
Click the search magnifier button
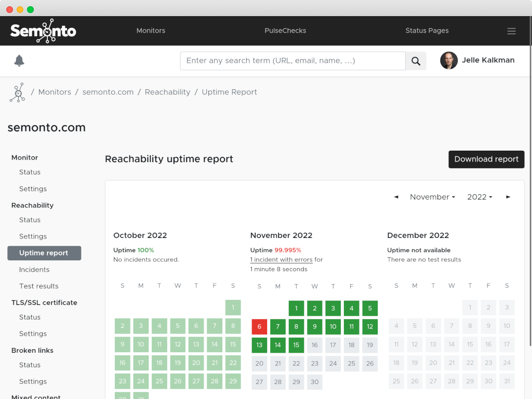tap(416, 61)
